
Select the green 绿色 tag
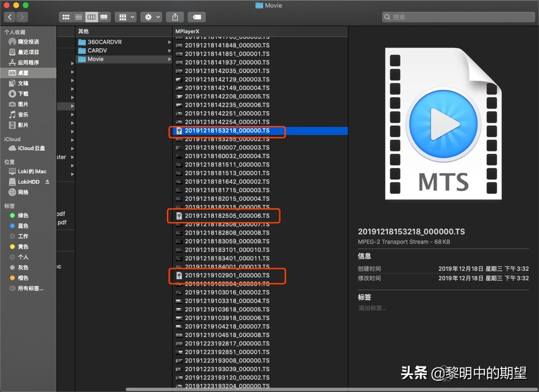pyautogui.click(x=23, y=216)
